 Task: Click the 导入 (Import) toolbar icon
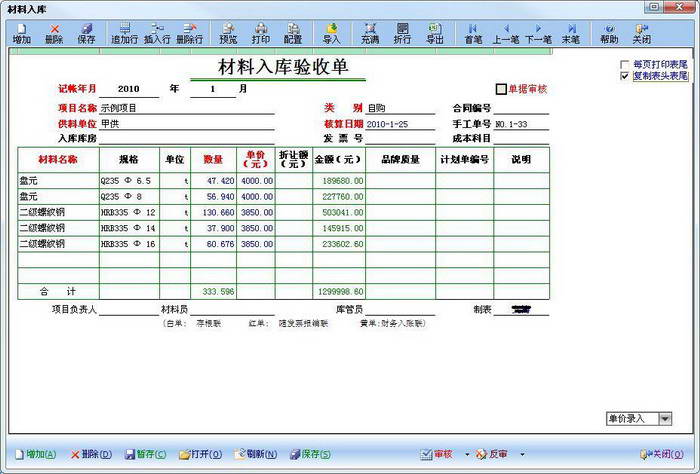click(x=331, y=34)
